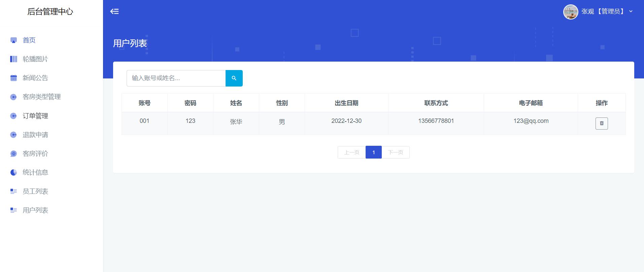Click the 电子邮箱 column header
This screenshot has width=644, height=272.
tap(531, 103)
